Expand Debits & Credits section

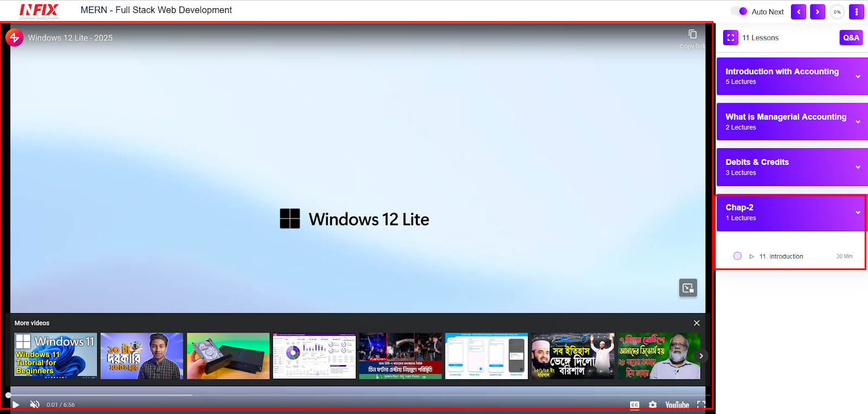[792, 167]
